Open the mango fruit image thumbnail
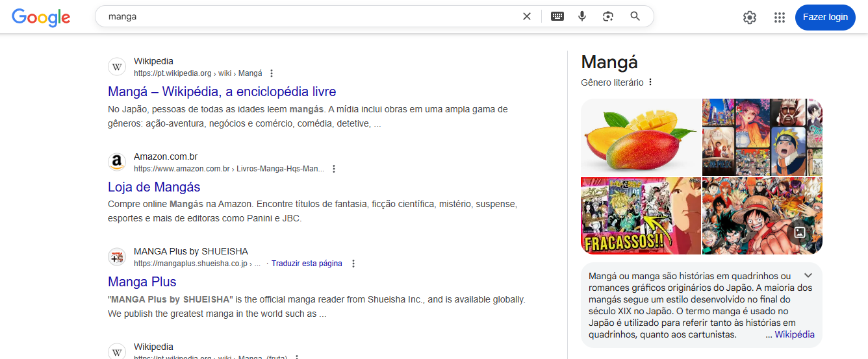868x359 pixels. [641, 137]
